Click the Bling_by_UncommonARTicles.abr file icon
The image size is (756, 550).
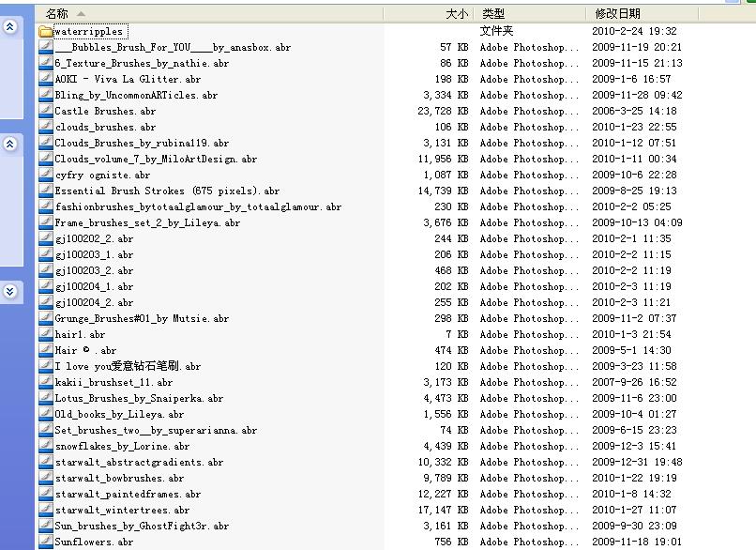coord(46,95)
